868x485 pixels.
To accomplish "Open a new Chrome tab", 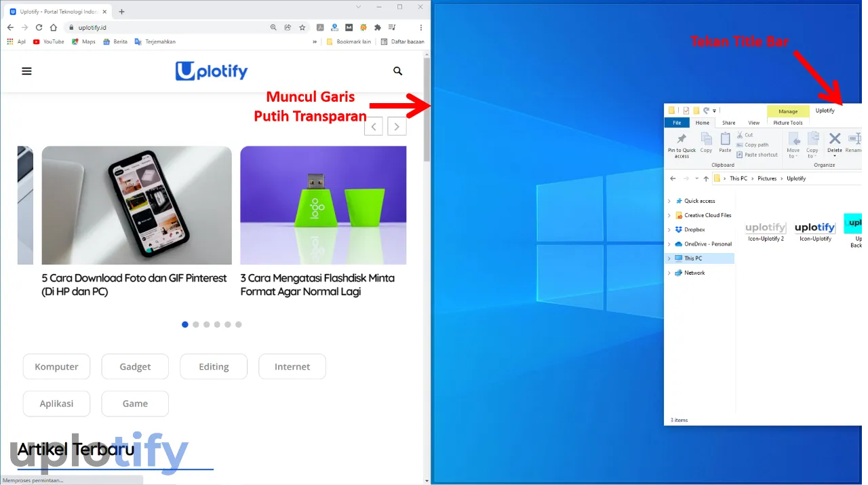I will pos(122,12).
